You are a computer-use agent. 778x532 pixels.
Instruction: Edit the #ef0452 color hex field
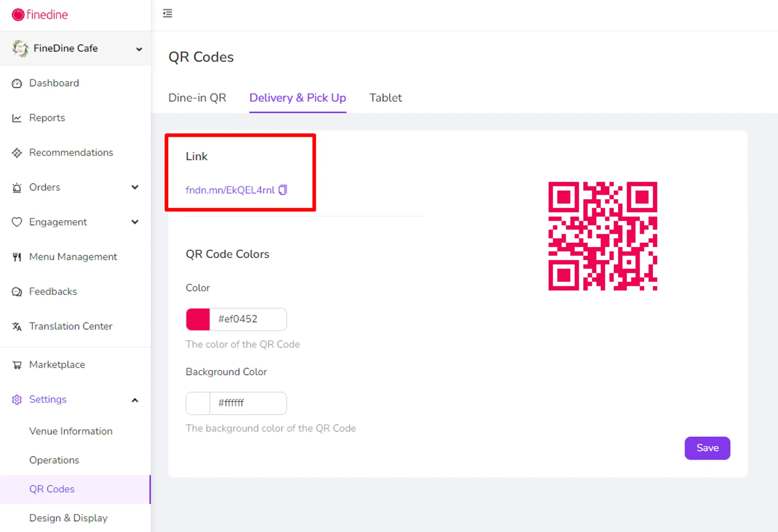(x=248, y=319)
